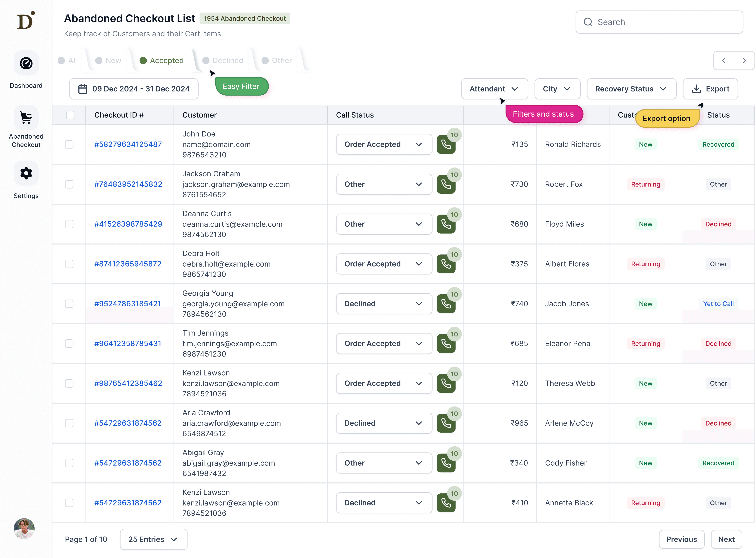Open the Recovery Status dropdown

click(631, 89)
